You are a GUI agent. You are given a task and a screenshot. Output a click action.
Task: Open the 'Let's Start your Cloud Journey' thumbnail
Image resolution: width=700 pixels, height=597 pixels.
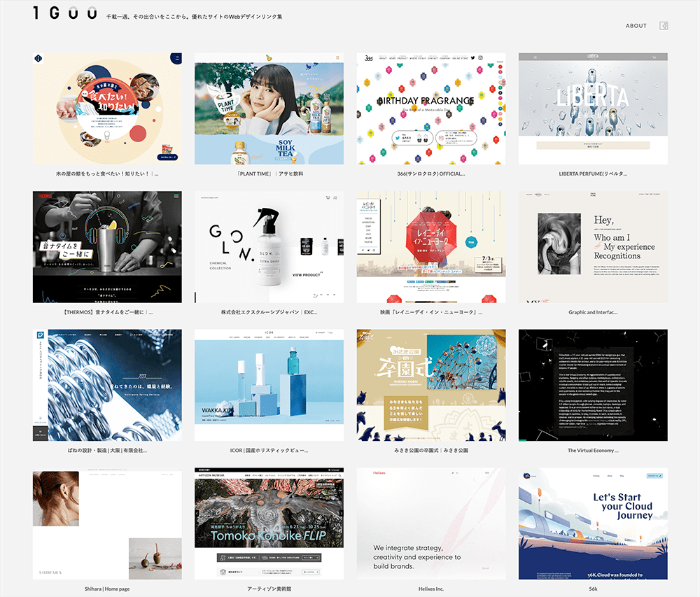pos(593,524)
